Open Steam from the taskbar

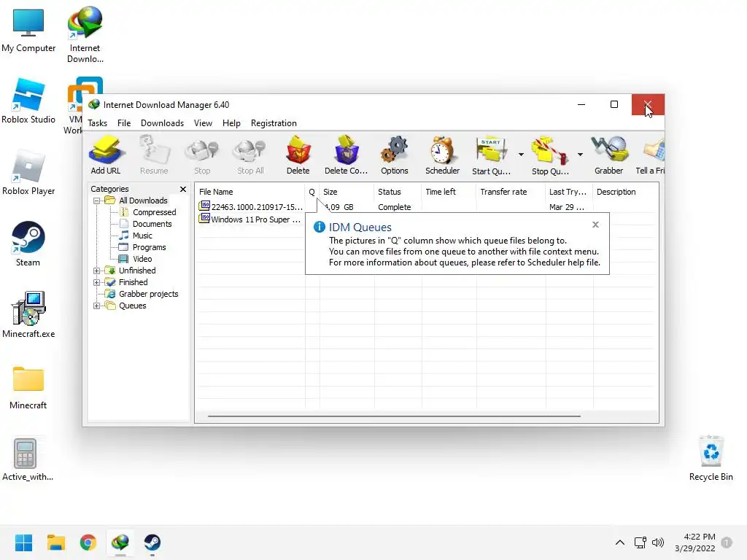[152, 542]
